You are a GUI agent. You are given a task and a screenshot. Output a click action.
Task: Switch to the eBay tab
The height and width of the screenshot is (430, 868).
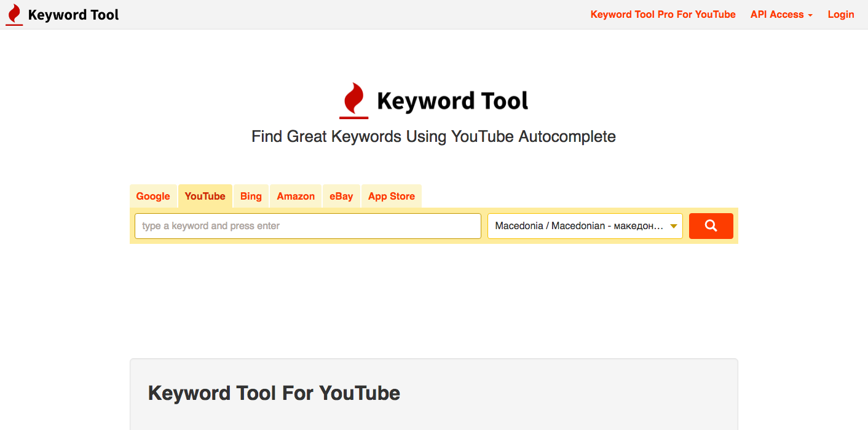(341, 196)
